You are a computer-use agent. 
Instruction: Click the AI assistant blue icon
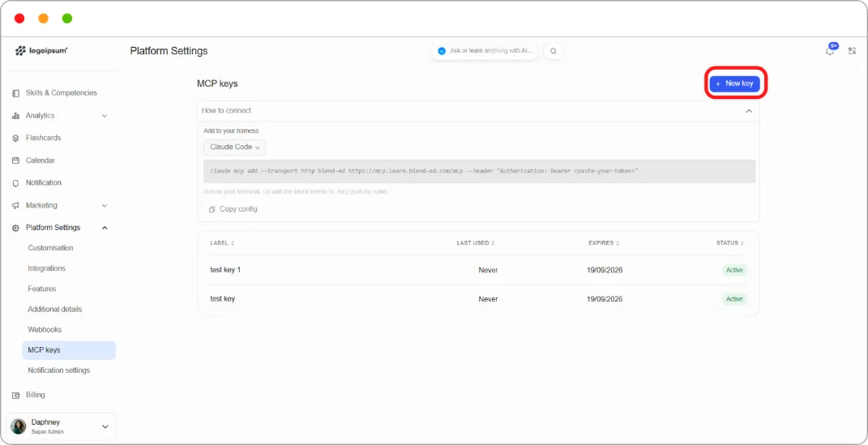click(x=441, y=51)
